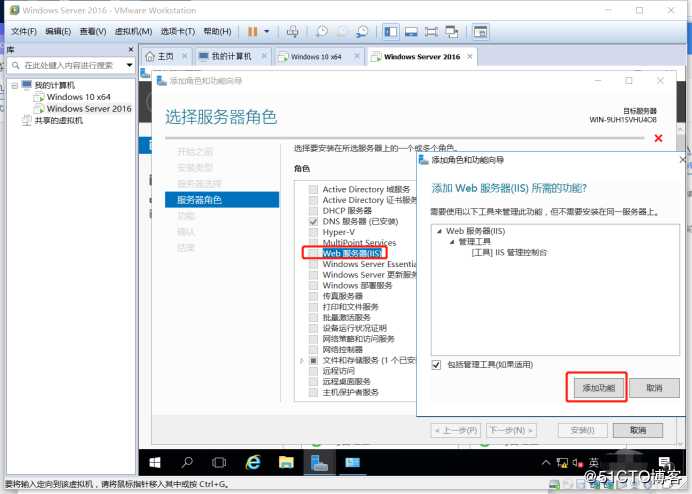
Task: Open the 文件(F) menu
Action: 24,32
